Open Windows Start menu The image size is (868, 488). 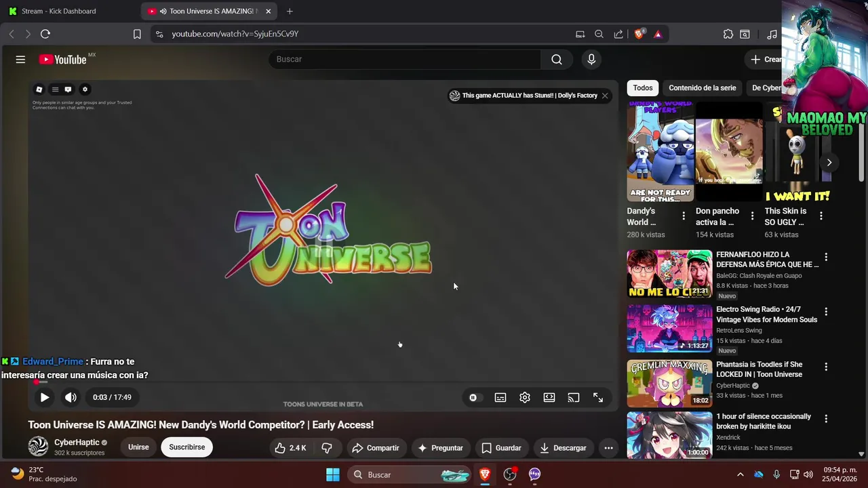(x=332, y=474)
